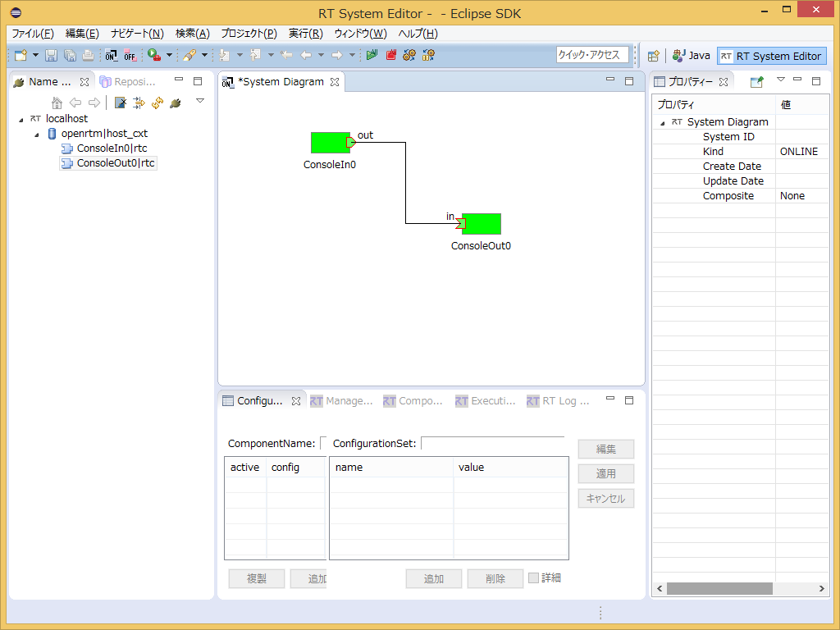This screenshot has height=630, width=840.
Task: Click the Add Name Server plug icon
Action: pos(176,103)
